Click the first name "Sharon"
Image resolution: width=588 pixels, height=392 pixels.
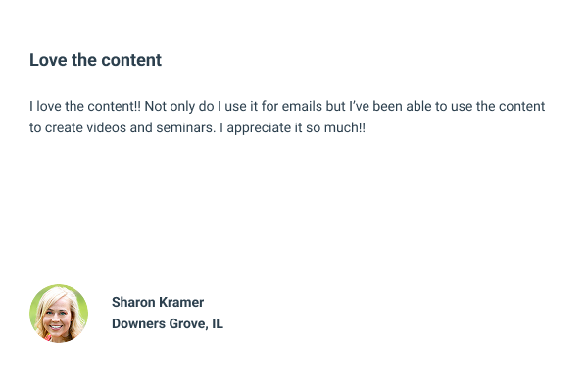(x=133, y=302)
